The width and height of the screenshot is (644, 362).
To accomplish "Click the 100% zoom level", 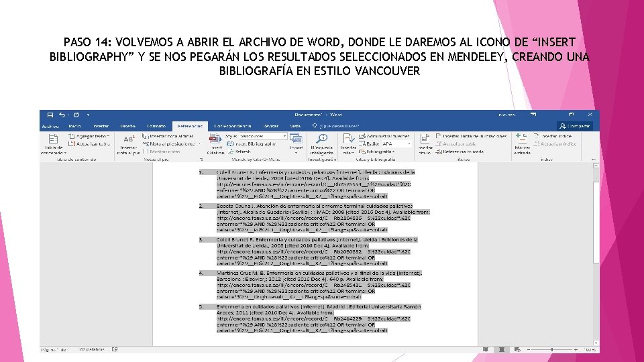I will click(x=590, y=350).
